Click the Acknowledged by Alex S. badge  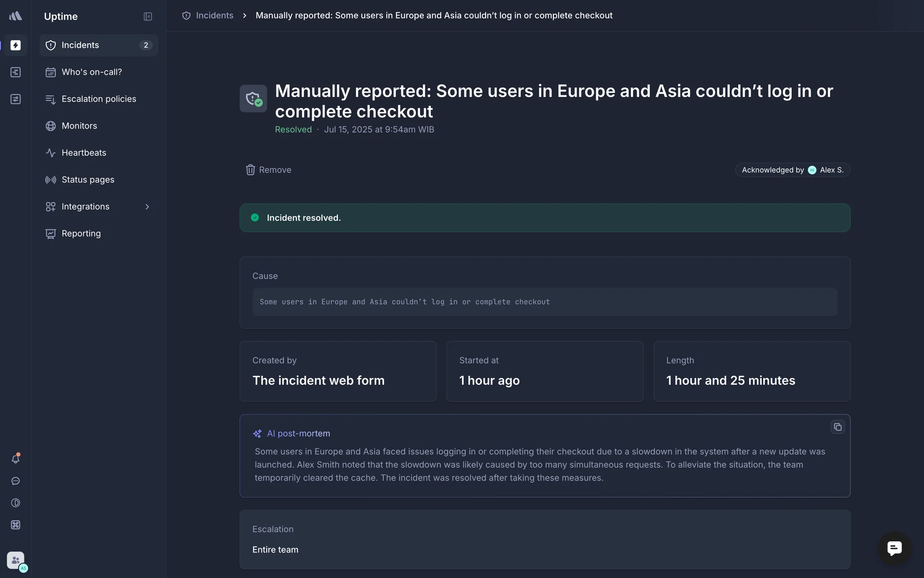tap(792, 170)
